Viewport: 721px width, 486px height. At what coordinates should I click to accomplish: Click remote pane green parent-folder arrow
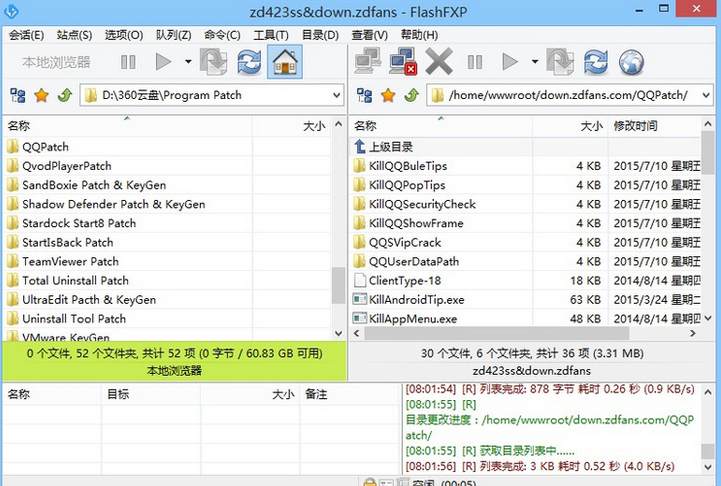click(411, 96)
